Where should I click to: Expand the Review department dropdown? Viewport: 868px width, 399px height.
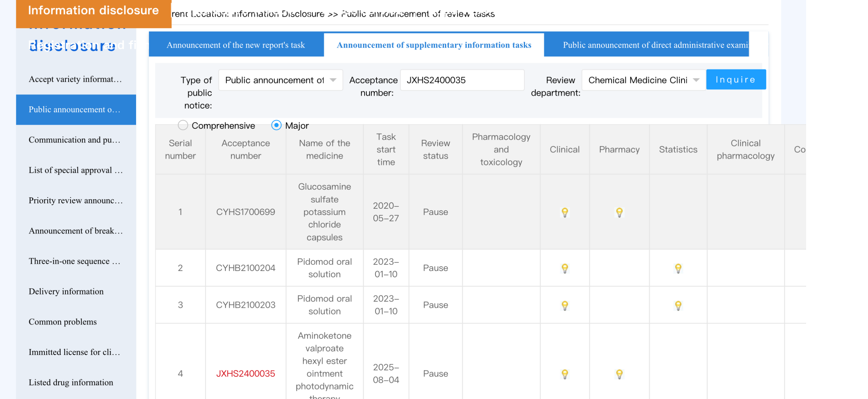click(643, 80)
